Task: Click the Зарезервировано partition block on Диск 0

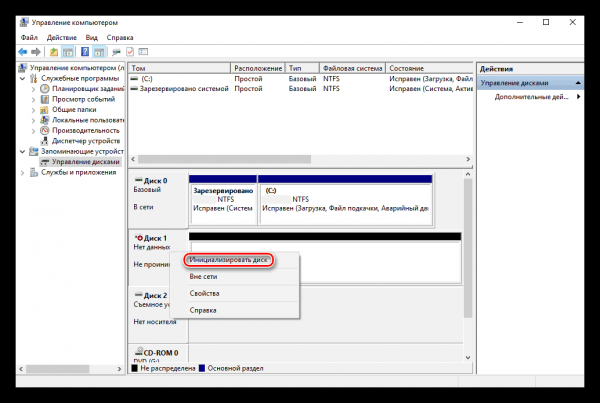Action: point(223,200)
